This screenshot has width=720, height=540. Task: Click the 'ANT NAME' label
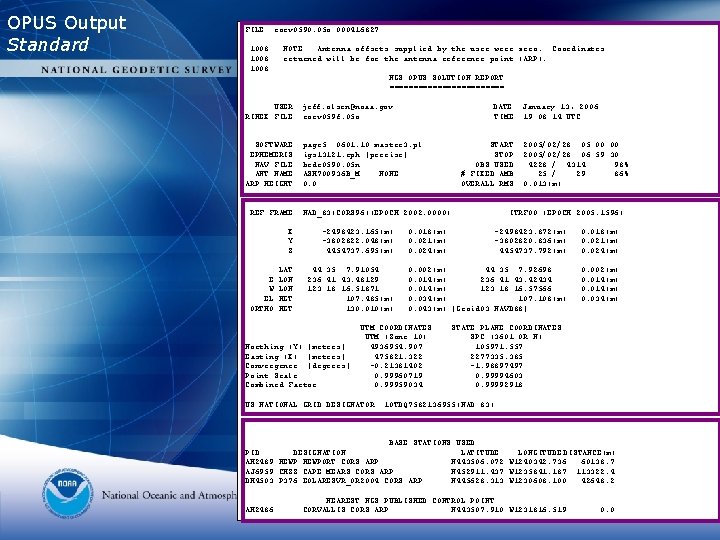[x=274, y=174]
